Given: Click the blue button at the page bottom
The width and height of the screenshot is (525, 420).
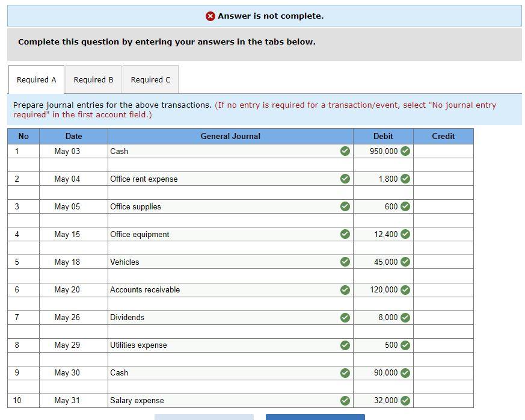Looking at the screenshot, I should [x=315, y=416].
